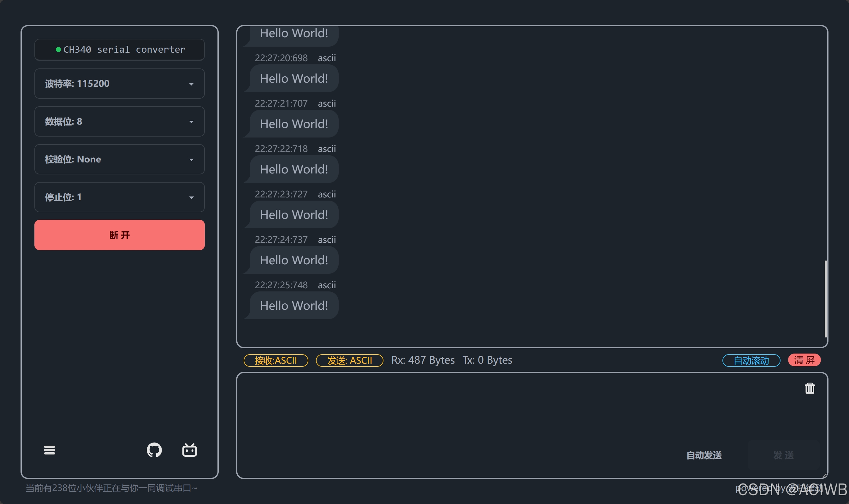Toggle auto-scroll (自动滚动)
Image resolution: width=849 pixels, height=504 pixels.
pos(751,360)
